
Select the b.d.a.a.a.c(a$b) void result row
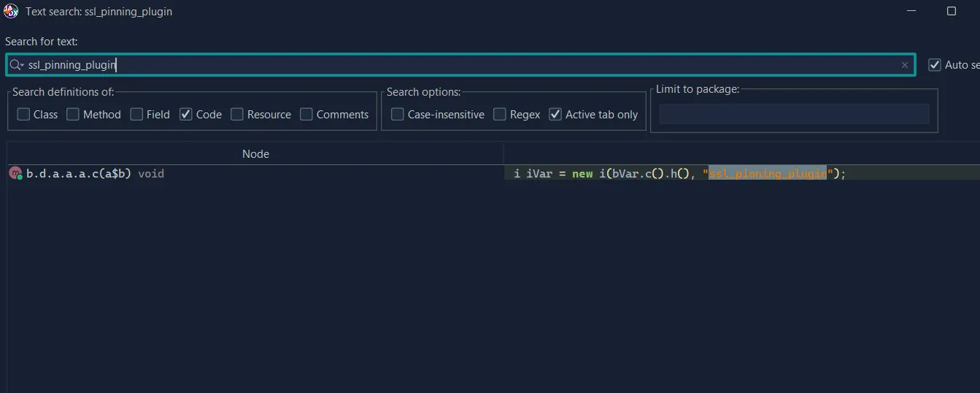[x=255, y=174]
